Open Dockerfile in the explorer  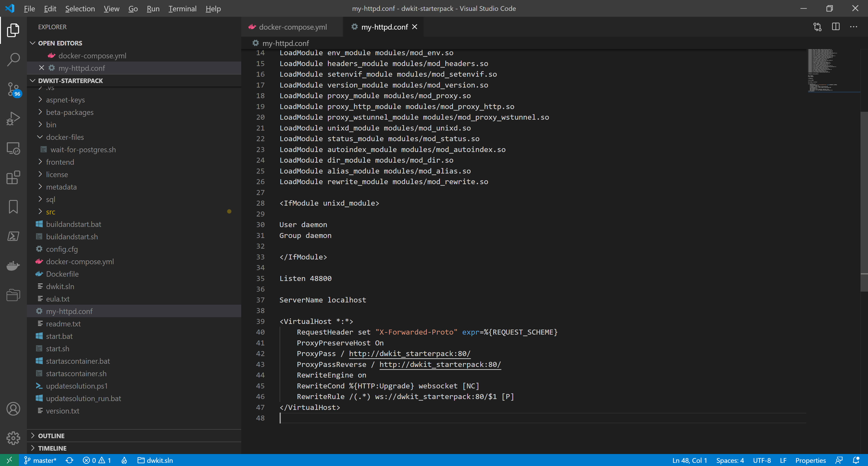pyautogui.click(x=62, y=274)
